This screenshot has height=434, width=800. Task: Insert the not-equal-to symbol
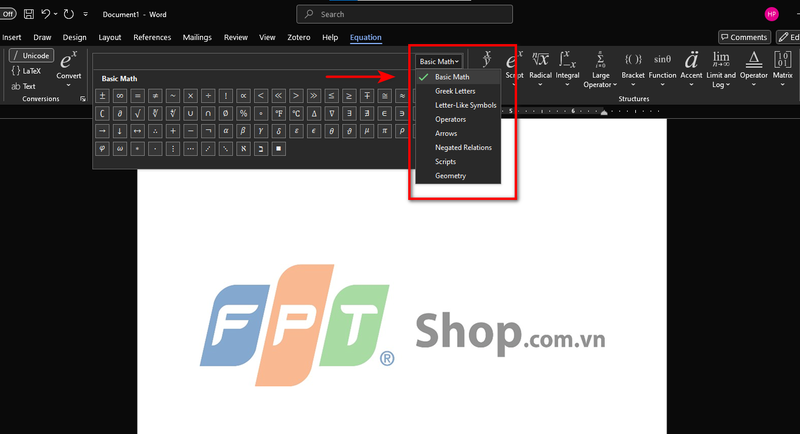(x=155, y=95)
